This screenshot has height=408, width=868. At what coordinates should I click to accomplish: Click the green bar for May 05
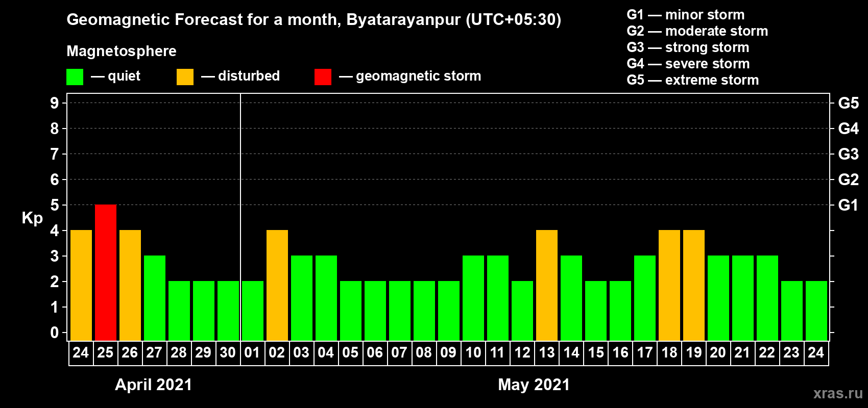pos(351,311)
